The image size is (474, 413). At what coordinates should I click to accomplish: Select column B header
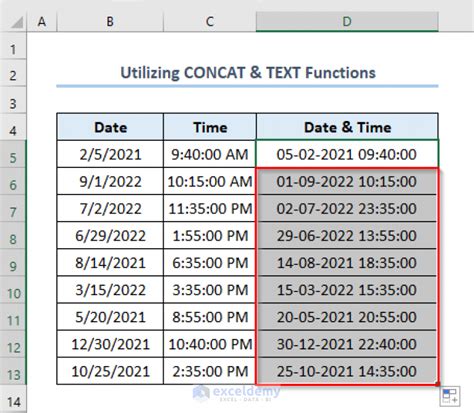click(x=110, y=22)
